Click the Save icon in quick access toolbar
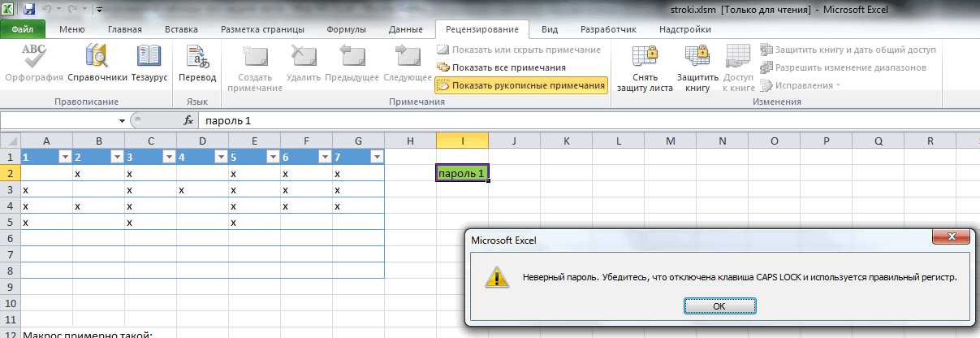 [x=29, y=10]
